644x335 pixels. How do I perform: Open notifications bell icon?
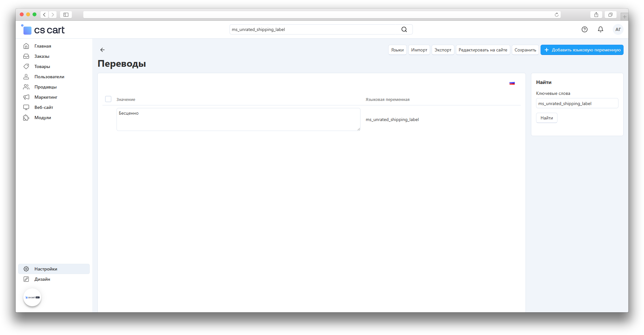click(600, 30)
